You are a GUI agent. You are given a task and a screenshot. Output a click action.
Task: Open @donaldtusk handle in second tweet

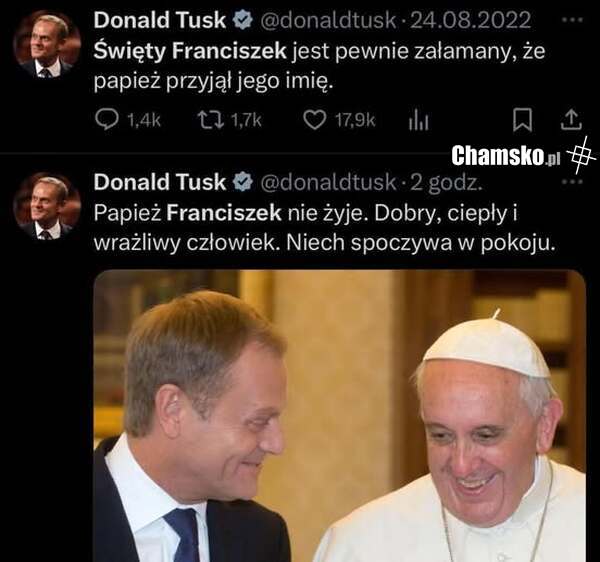coord(328,182)
